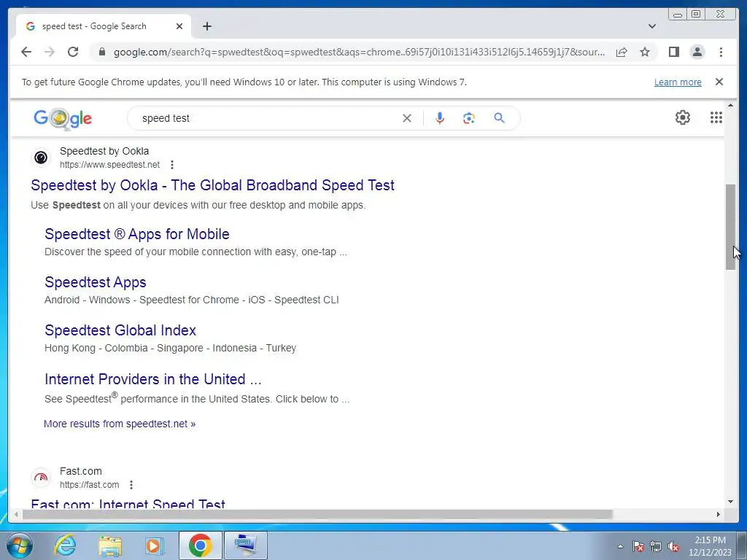Click the address bar URL

359,52
